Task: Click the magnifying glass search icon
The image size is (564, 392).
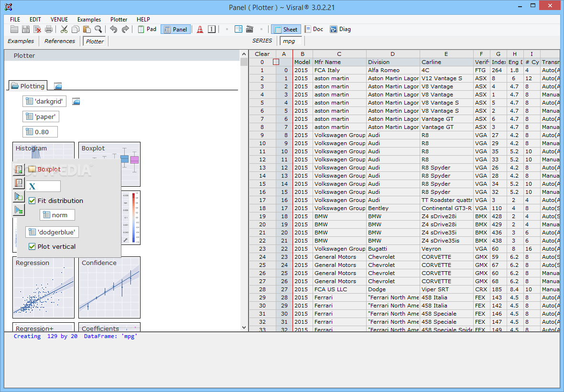Action: coord(98,30)
